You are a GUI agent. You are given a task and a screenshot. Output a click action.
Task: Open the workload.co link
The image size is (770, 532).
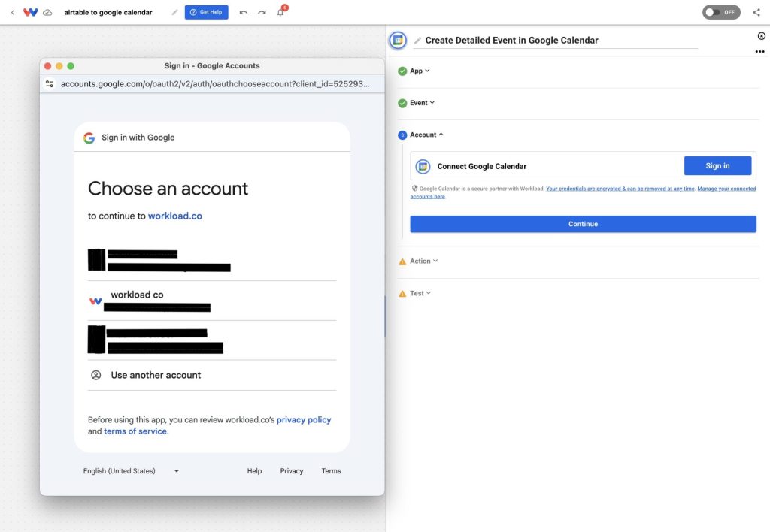pyautogui.click(x=174, y=216)
